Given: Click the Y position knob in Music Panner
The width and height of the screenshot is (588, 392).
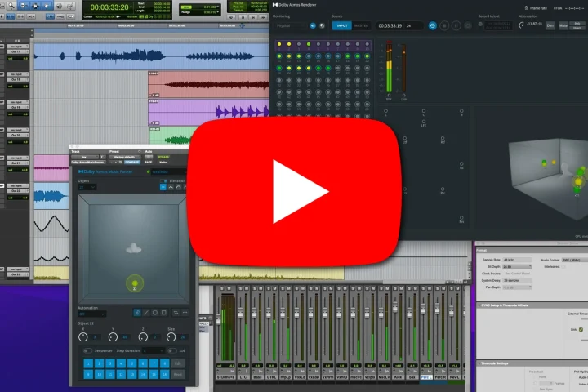Looking at the screenshot, I should [x=113, y=337].
